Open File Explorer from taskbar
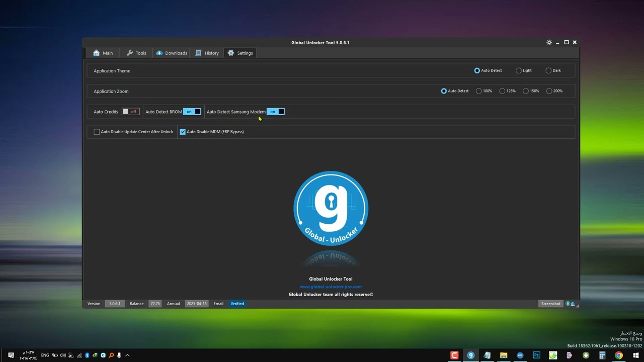The width and height of the screenshot is (644, 362). tap(504, 355)
